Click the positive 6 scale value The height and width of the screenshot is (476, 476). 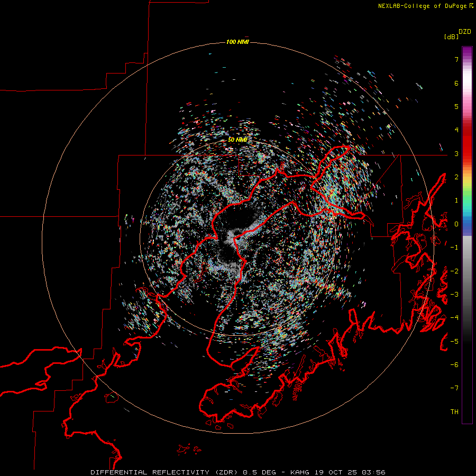tap(456, 83)
